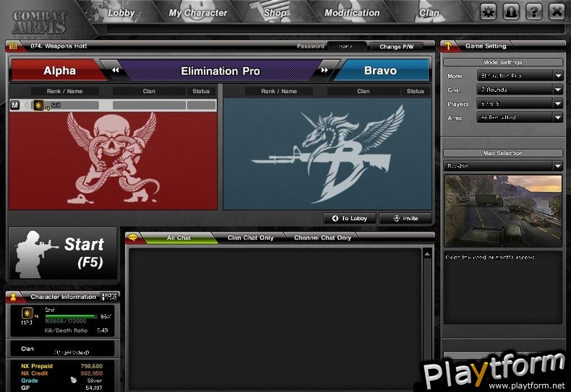Click the previous game mode arrow

[x=116, y=70]
